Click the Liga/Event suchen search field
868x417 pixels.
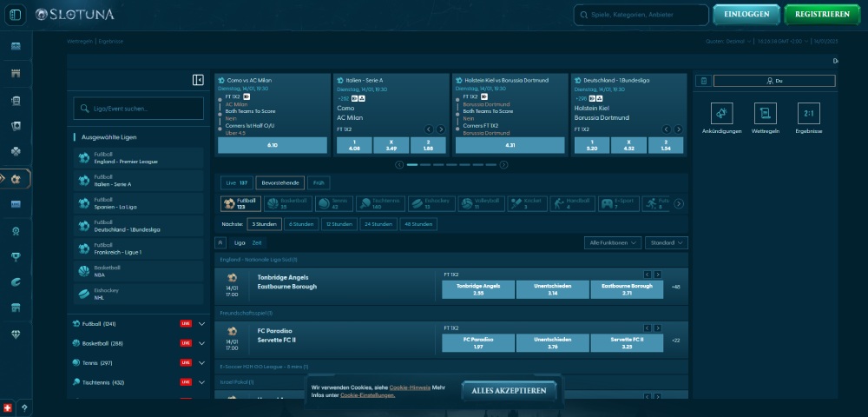coord(139,109)
